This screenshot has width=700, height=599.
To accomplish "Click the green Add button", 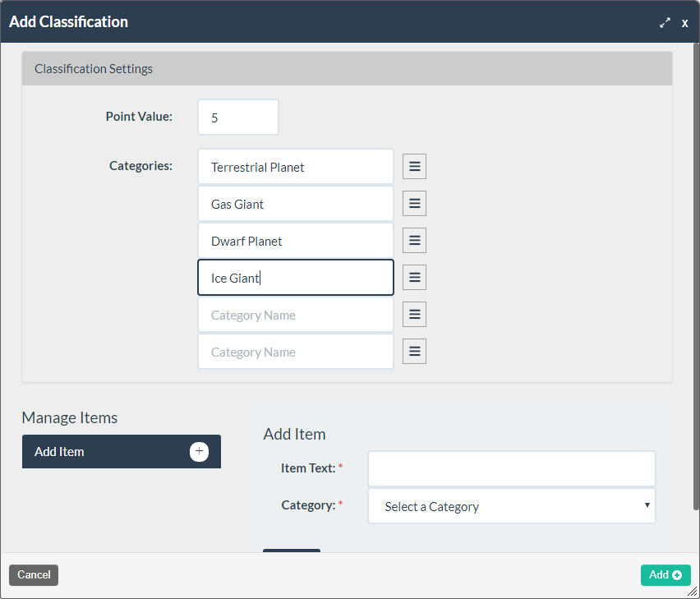I will [665, 575].
